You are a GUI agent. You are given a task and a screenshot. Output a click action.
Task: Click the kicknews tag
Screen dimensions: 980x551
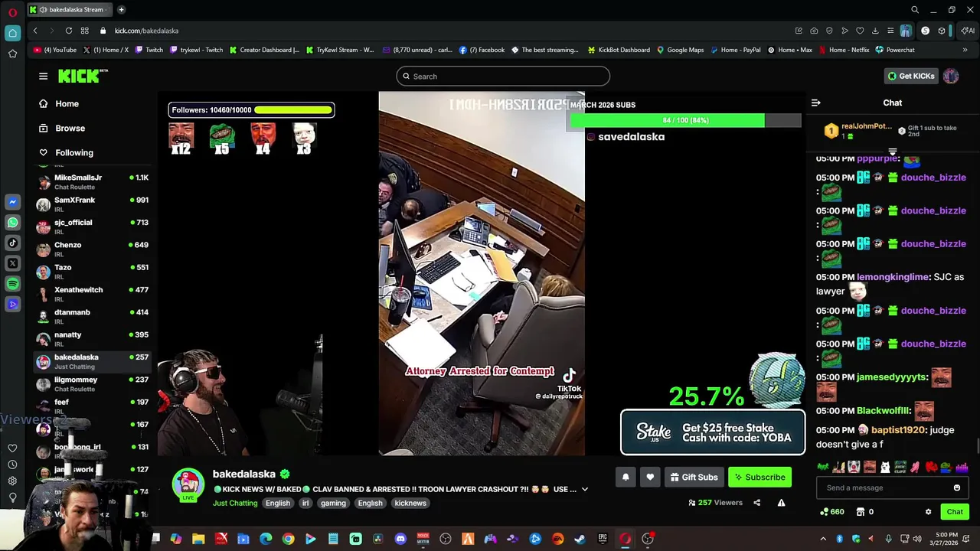coord(410,503)
